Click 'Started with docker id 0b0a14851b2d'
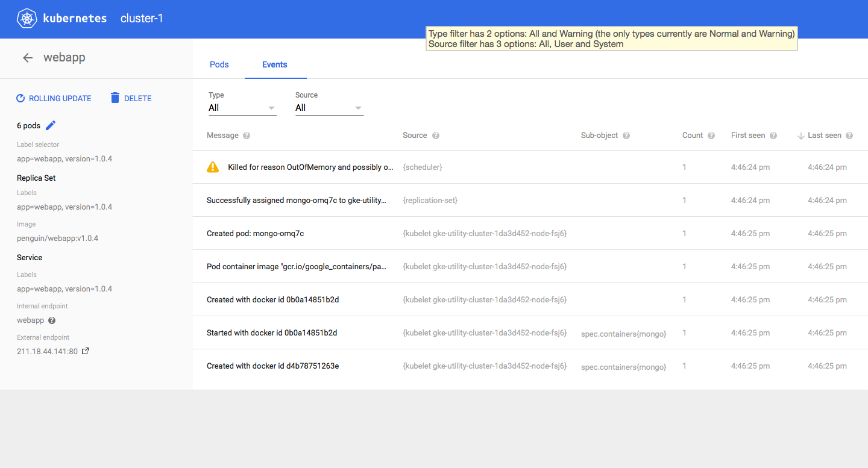This screenshot has height=468, width=868. pyautogui.click(x=272, y=333)
